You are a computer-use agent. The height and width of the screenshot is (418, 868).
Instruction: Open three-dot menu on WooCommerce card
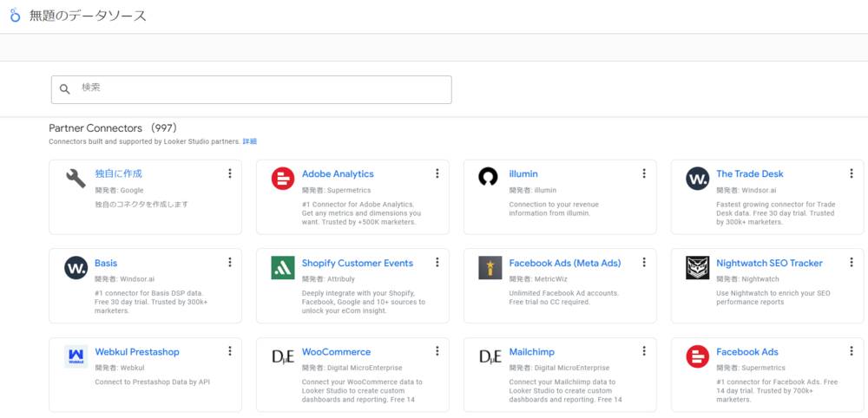pyautogui.click(x=437, y=351)
